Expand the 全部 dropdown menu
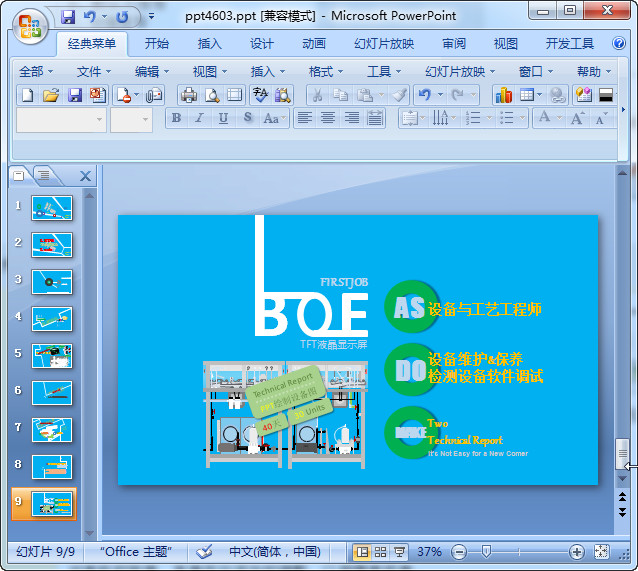638x571 pixels. click(x=36, y=72)
